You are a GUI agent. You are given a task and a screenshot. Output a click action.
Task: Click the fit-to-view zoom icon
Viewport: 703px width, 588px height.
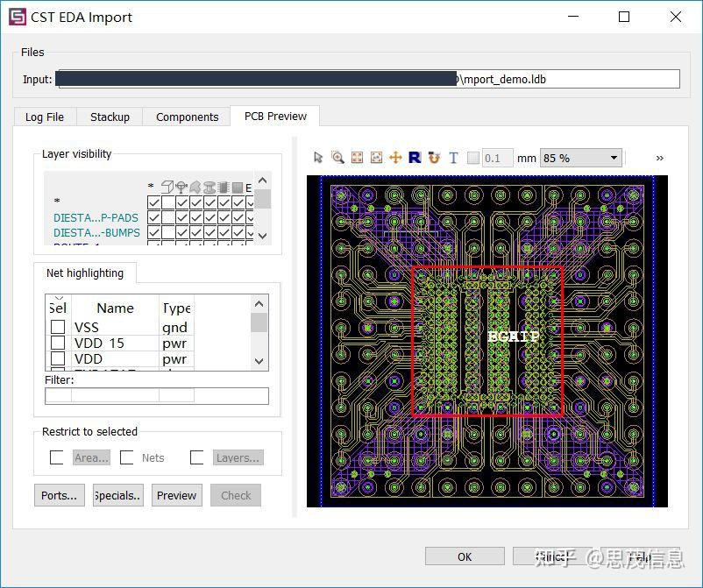pyautogui.click(x=357, y=158)
